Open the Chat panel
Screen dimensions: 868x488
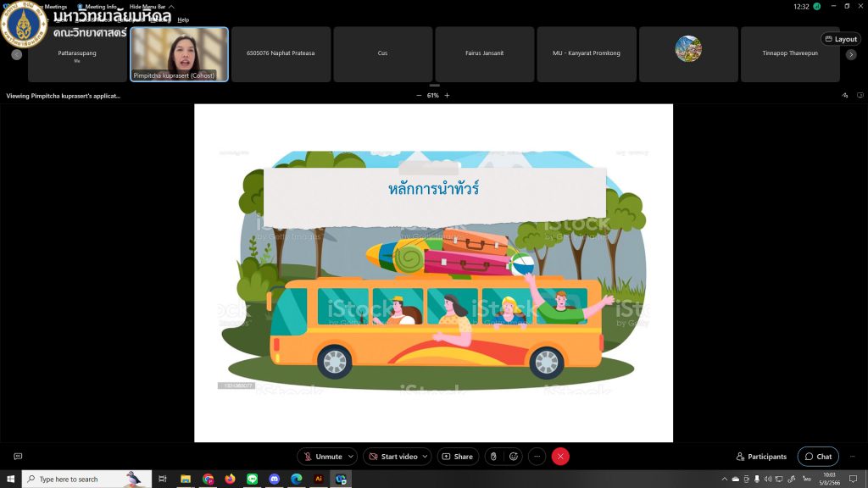point(818,457)
